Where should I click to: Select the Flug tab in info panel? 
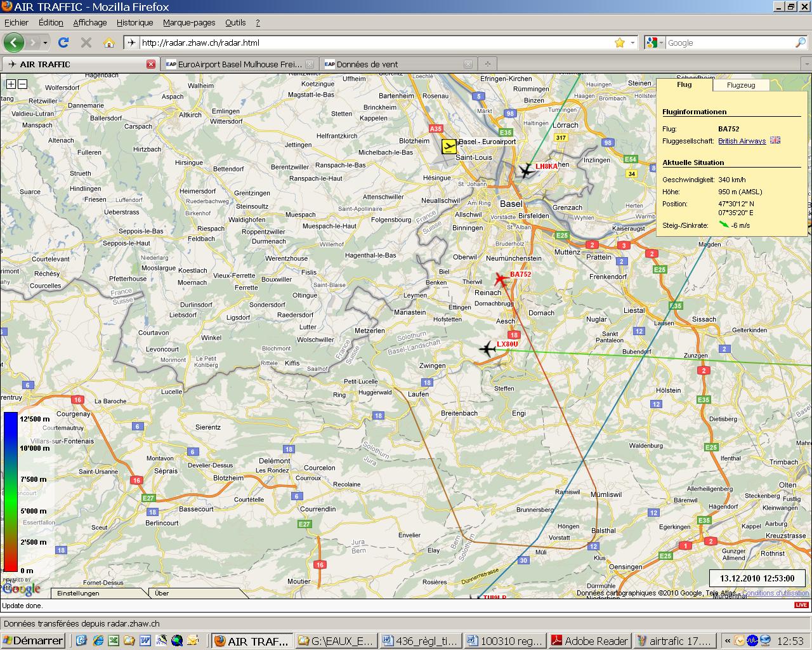click(684, 84)
